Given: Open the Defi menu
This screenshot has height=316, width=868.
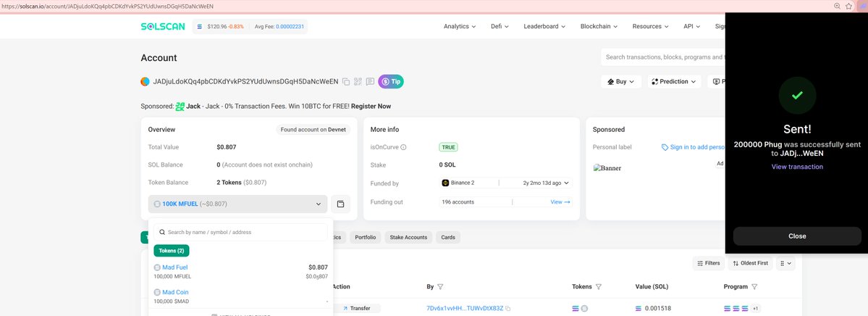Looking at the screenshot, I should pyautogui.click(x=500, y=26).
